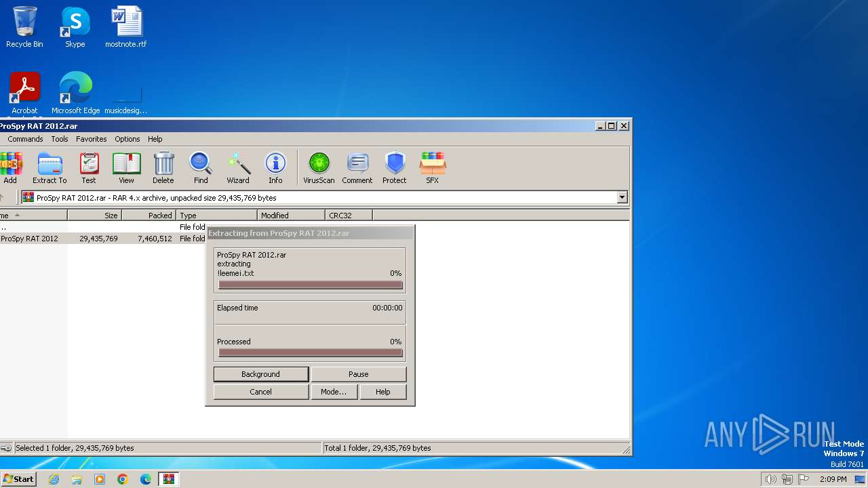Sort by CRC32 column header
The image size is (868, 488).
pos(349,216)
